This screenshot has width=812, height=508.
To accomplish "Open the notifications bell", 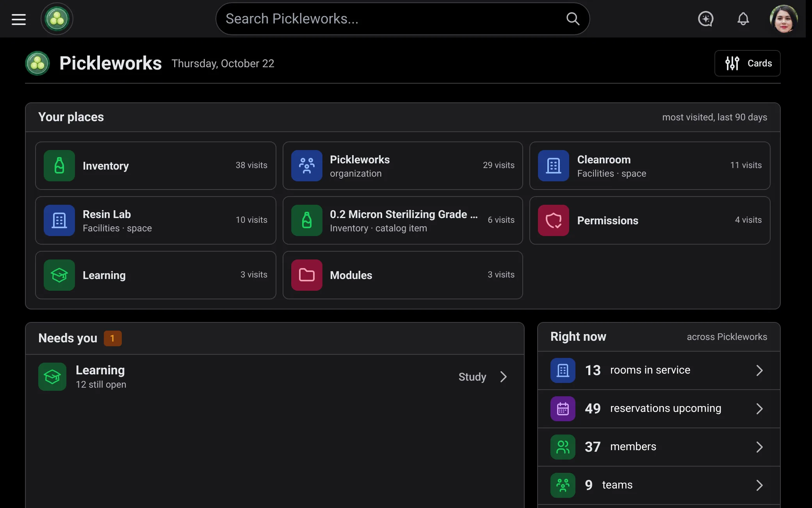I will (x=743, y=19).
